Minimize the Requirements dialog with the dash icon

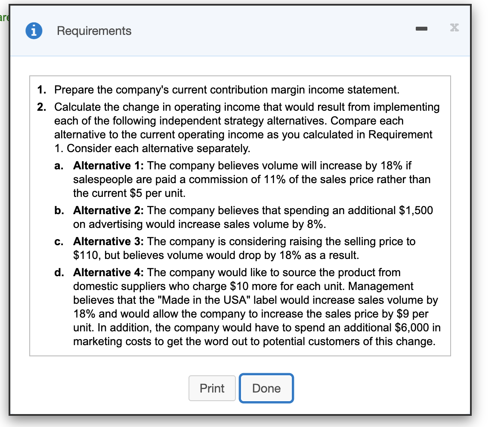(x=421, y=28)
